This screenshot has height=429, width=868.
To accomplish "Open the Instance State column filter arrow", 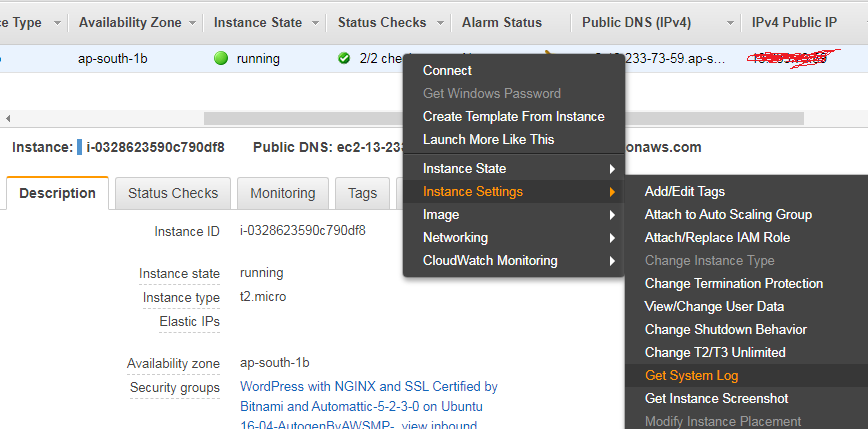I will (315, 22).
